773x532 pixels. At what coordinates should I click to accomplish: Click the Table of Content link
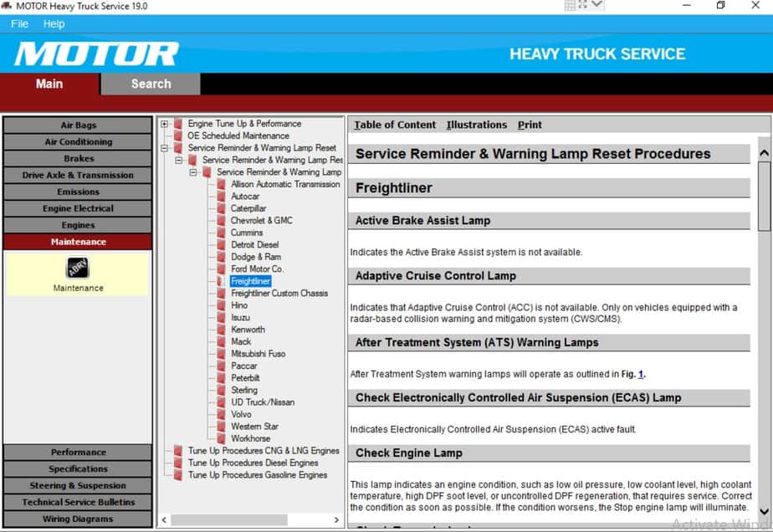pyautogui.click(x=395, y=125)
